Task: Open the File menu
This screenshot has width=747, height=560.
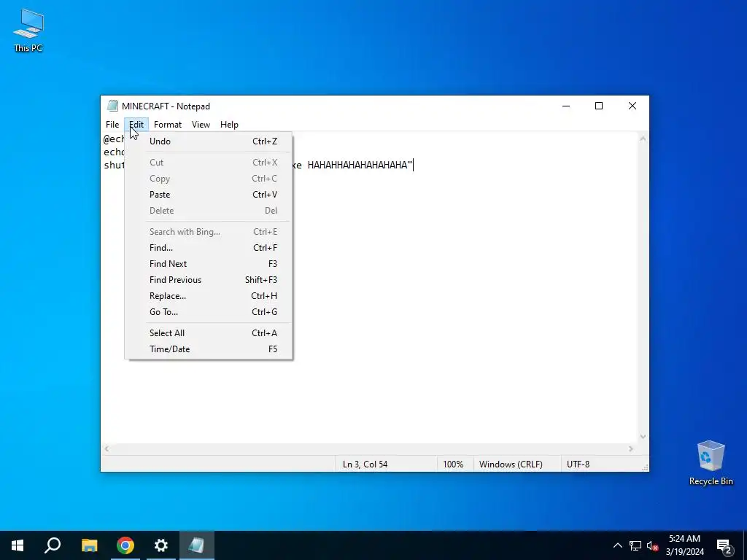Action: click(112, 124)
